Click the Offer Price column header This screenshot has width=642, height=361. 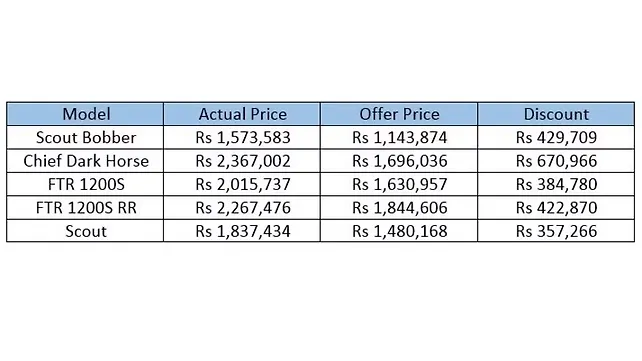click(x=399, y=114)
